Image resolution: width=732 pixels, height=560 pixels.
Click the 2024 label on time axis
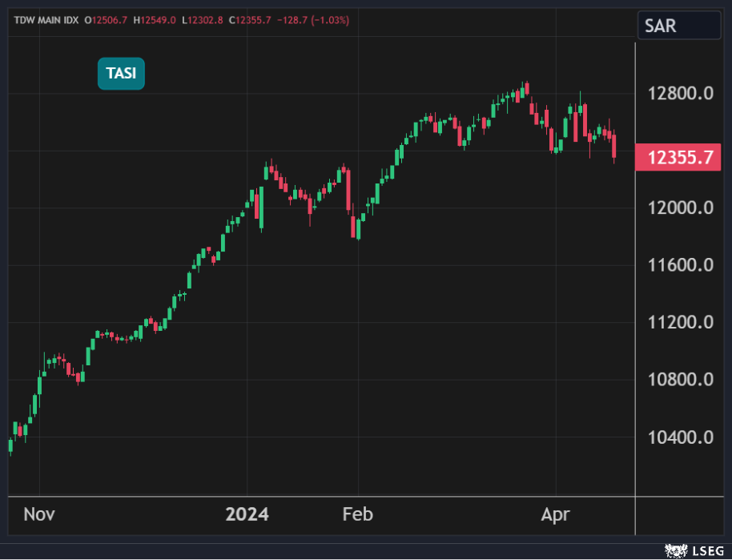click(x=247, y=514)
